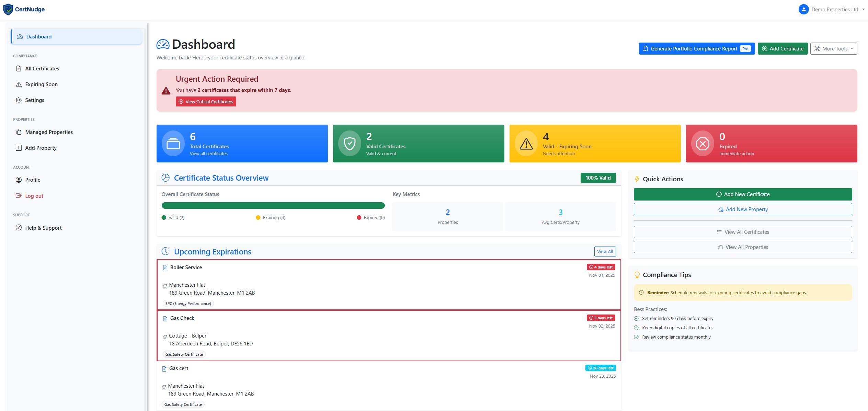Click the Managed Properties house icon

[x=19, y=132]
